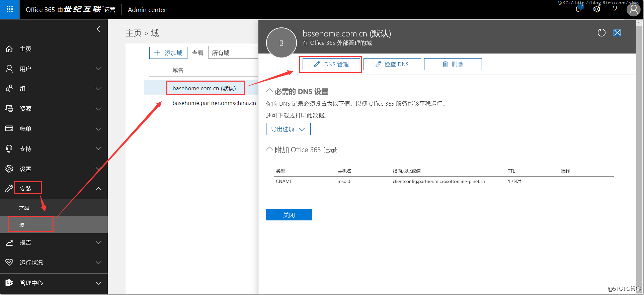
Task: Click the 添加域 button
Action: click(x=168, y=53)
